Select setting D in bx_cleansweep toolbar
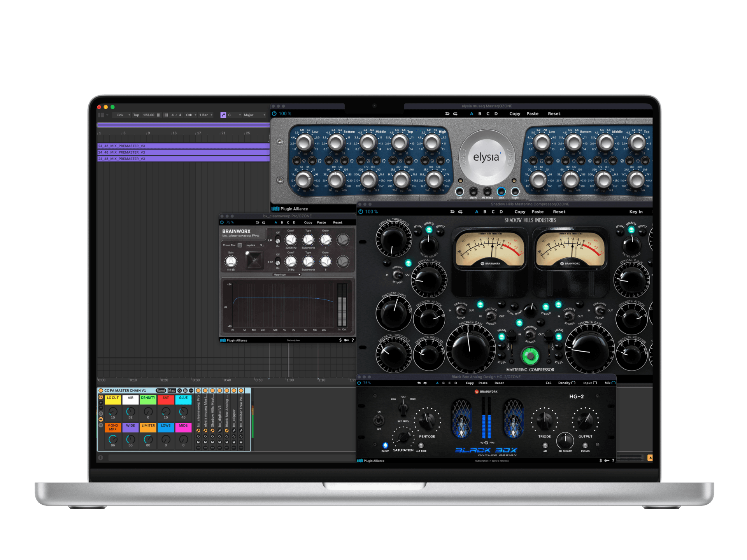747x560 pixels. (x=294, y=222)
